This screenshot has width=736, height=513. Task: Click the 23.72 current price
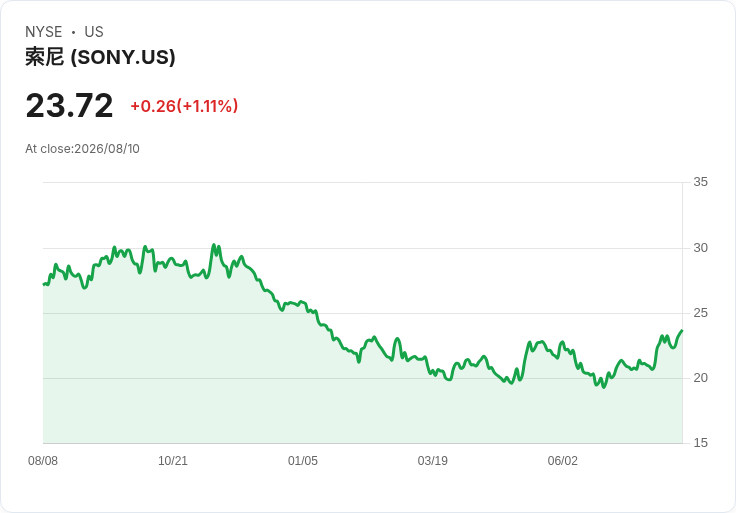pos(69,106)
